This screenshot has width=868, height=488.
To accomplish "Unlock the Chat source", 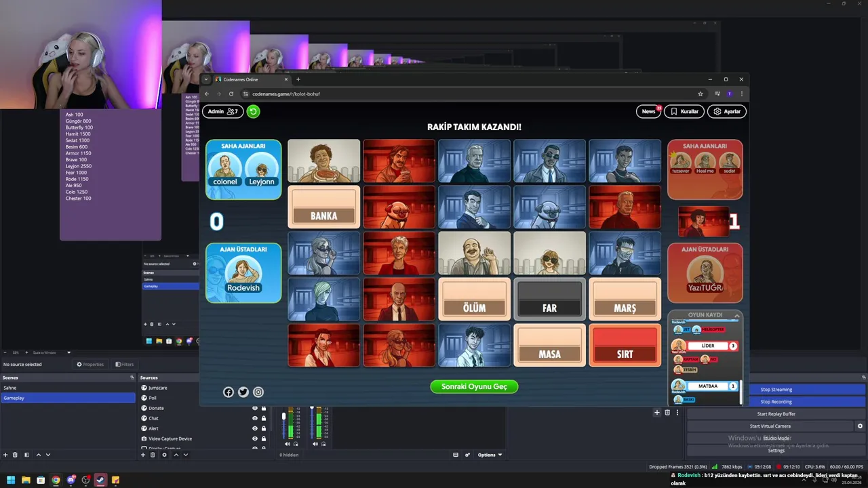I will (264, 418).
